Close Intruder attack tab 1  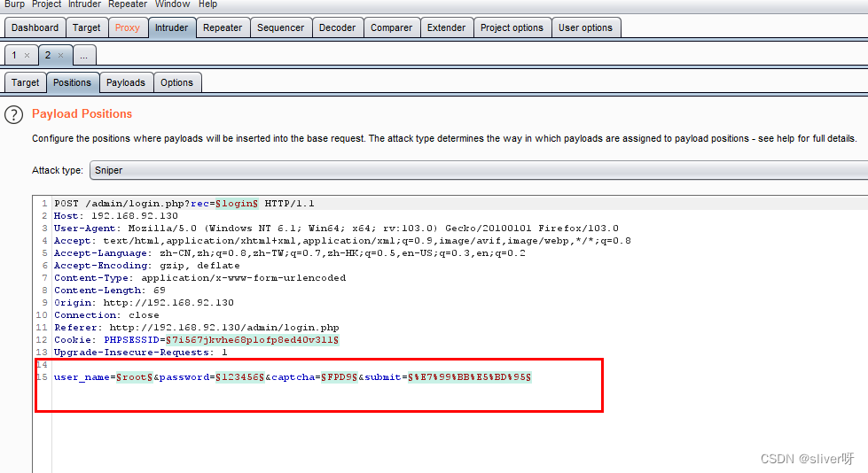(x=27, y=55)
